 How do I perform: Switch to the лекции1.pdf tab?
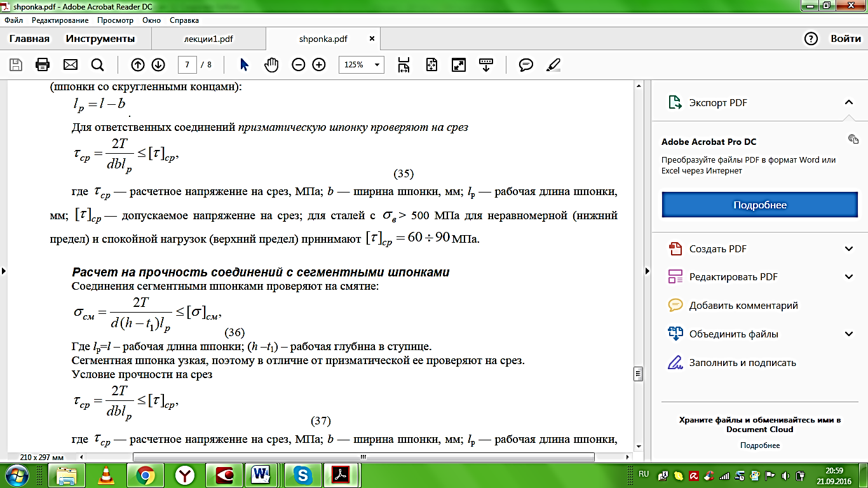208,39
